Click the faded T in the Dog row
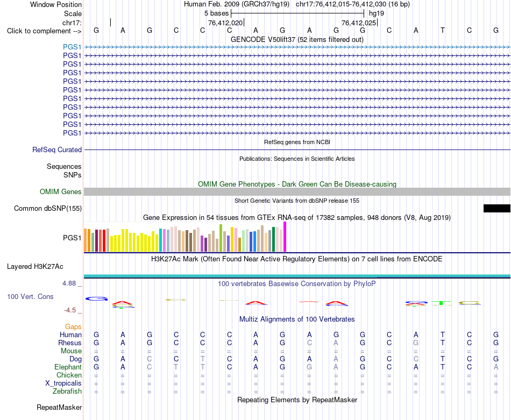Viewport: 511px width, 420px height. pyautogui.click(x=203, y=359)
